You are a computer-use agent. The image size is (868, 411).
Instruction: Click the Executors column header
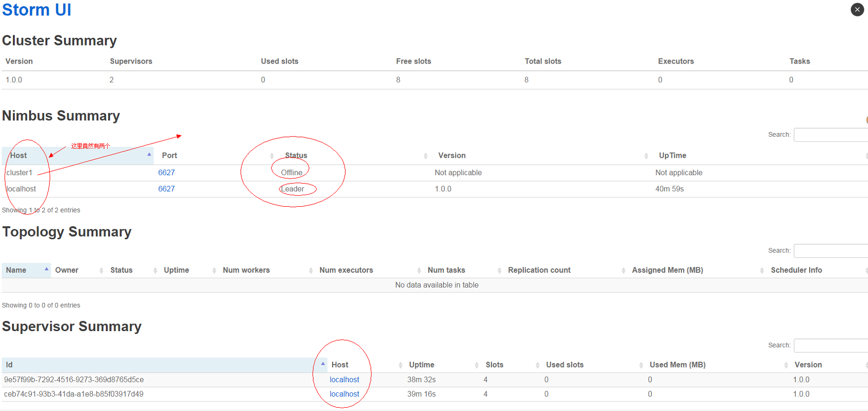[676, 61]
